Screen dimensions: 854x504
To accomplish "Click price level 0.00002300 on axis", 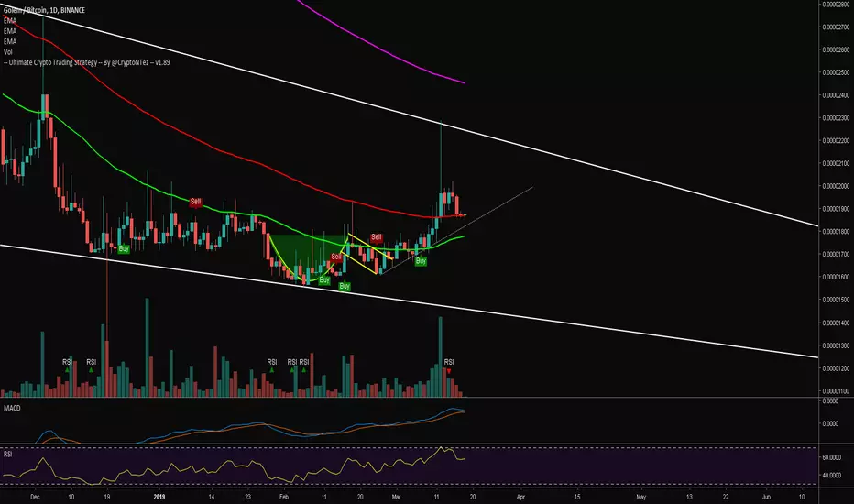I will [x=836, y=117].
